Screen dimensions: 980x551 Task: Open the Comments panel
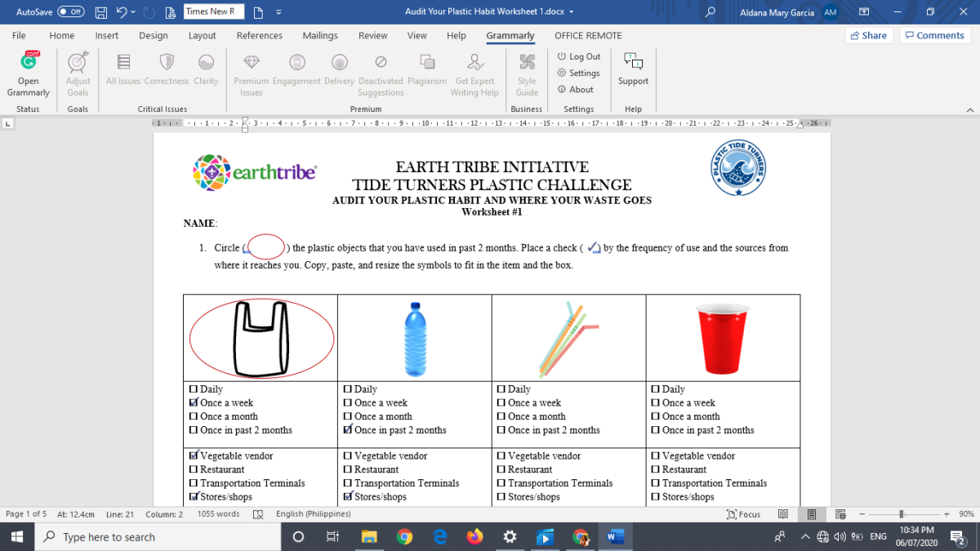click(934, 35)
